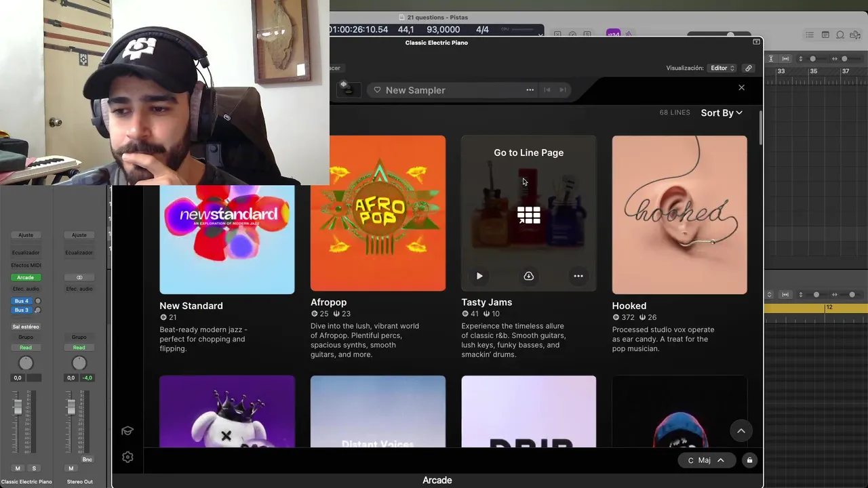
Task: Click the Afropop title text
Action: pyautogui.click(x=328, y=302)
